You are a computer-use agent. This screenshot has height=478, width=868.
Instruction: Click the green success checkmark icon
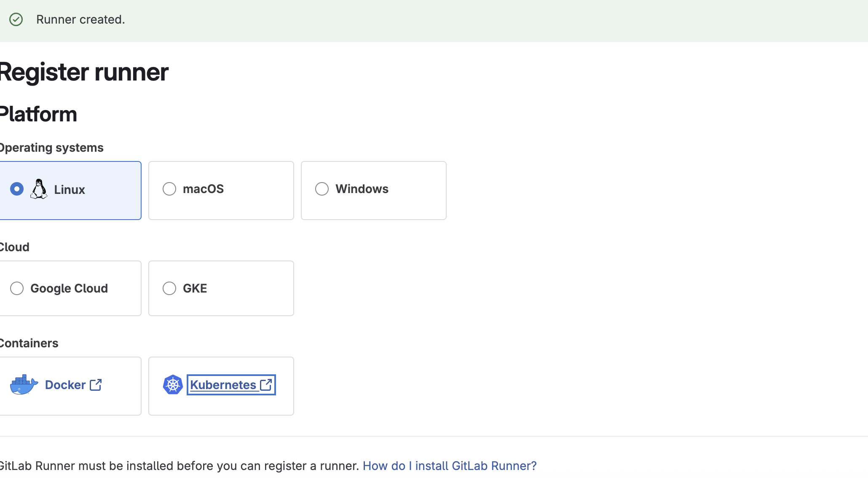(16, 19)
